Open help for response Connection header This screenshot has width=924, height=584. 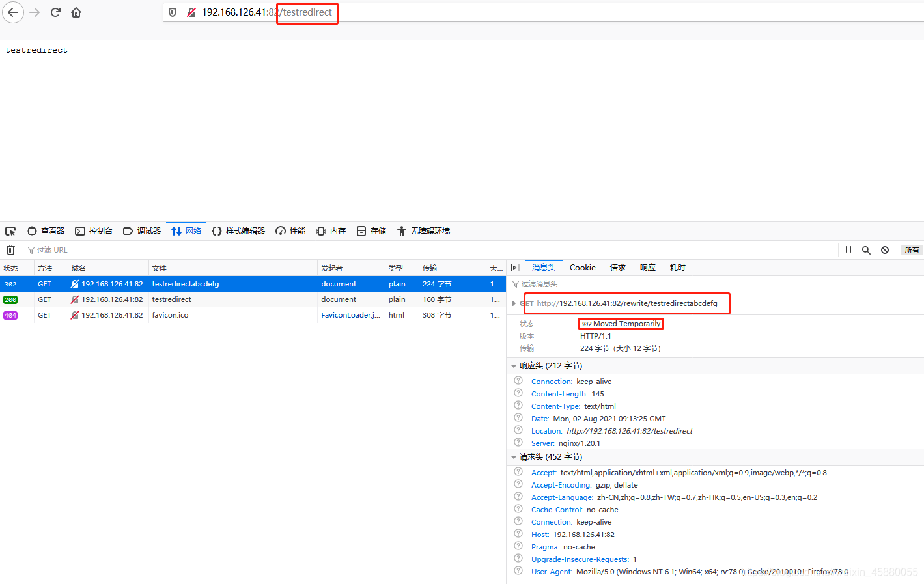tap(518, 381)
